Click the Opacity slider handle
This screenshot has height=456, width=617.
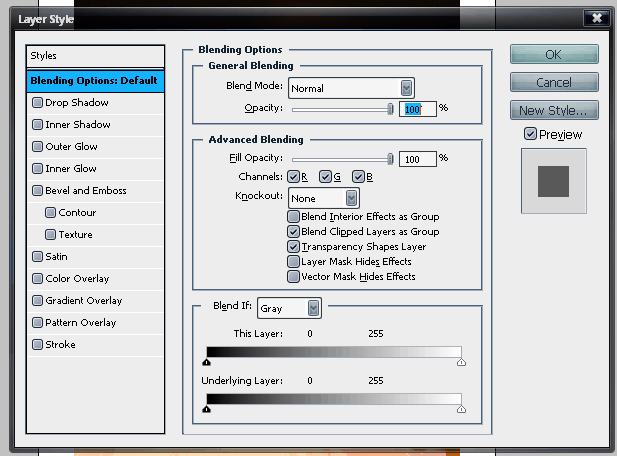pyautogui.click(x=390, y=108)
